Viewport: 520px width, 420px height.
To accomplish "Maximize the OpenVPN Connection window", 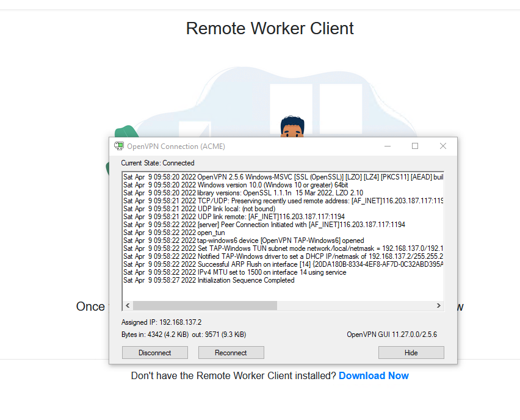I will tap(415, 146).
